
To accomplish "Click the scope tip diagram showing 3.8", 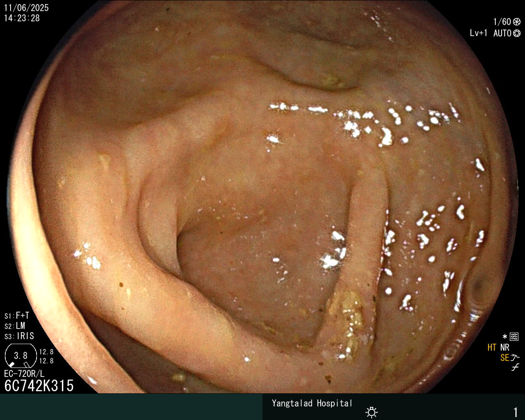I will coord(21,356).
